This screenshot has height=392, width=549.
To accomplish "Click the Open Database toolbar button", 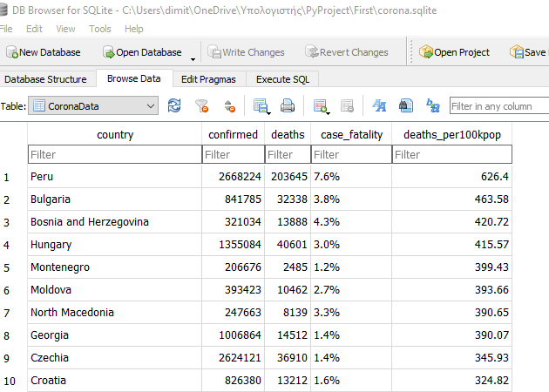I will click(x=142, y=52).
